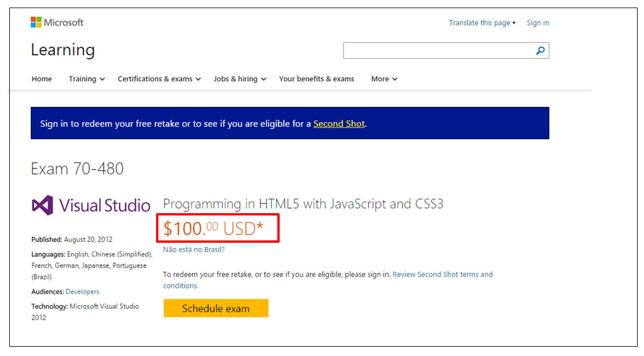The width and height of the screenshot is (644, 356).
Task: Follow the Second Shot banner link
Action: 339,124
